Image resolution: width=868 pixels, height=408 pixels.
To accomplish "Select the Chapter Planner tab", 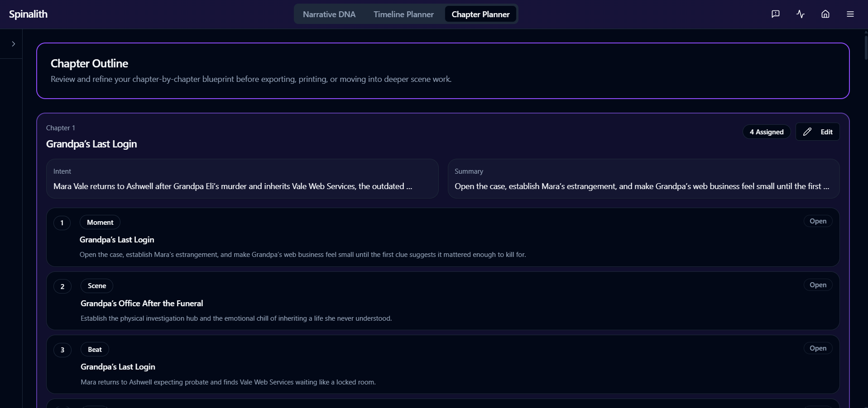I will pyautogui.click(x=480, y=14).
